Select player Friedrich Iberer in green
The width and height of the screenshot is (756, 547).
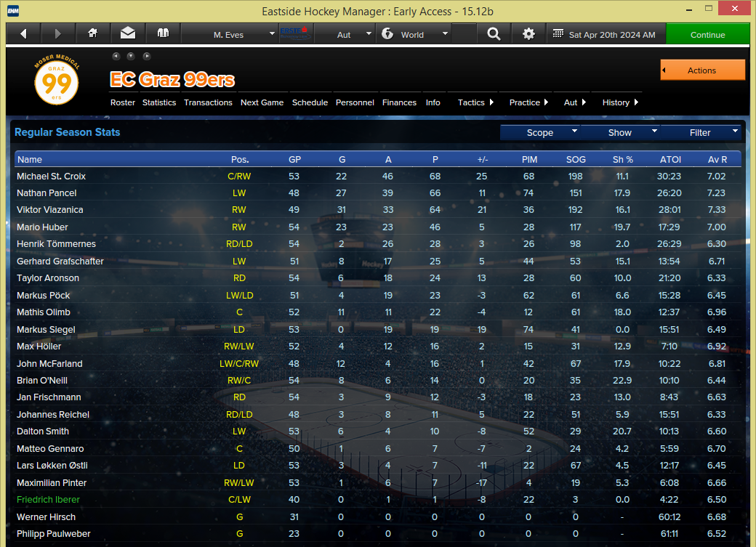[48, 500]
